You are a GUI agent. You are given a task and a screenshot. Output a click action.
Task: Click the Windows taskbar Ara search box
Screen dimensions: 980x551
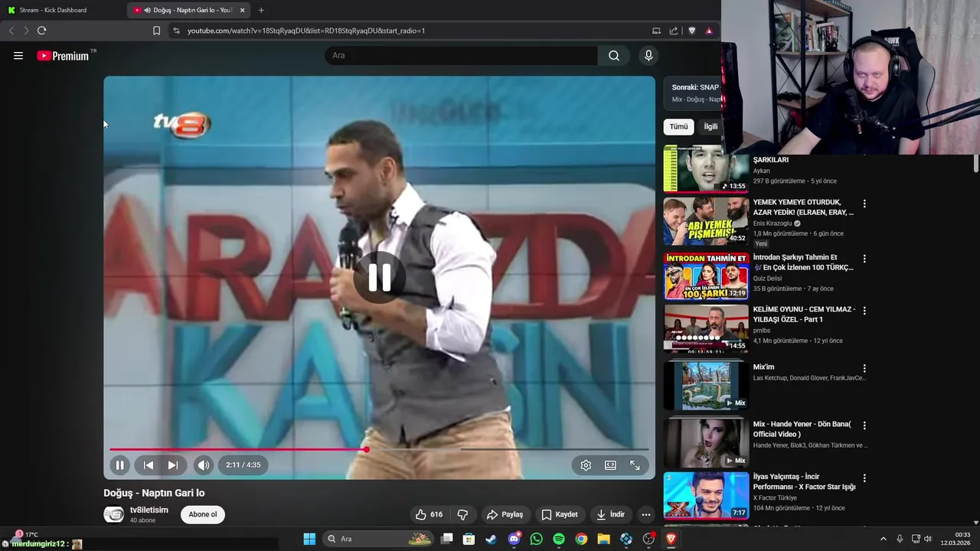378,539
